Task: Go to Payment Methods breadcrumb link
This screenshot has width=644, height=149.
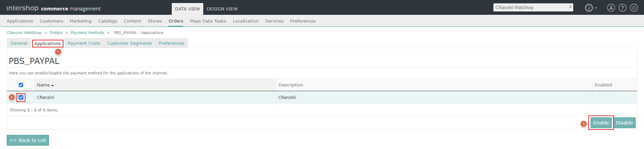Action: click(87, 33)
